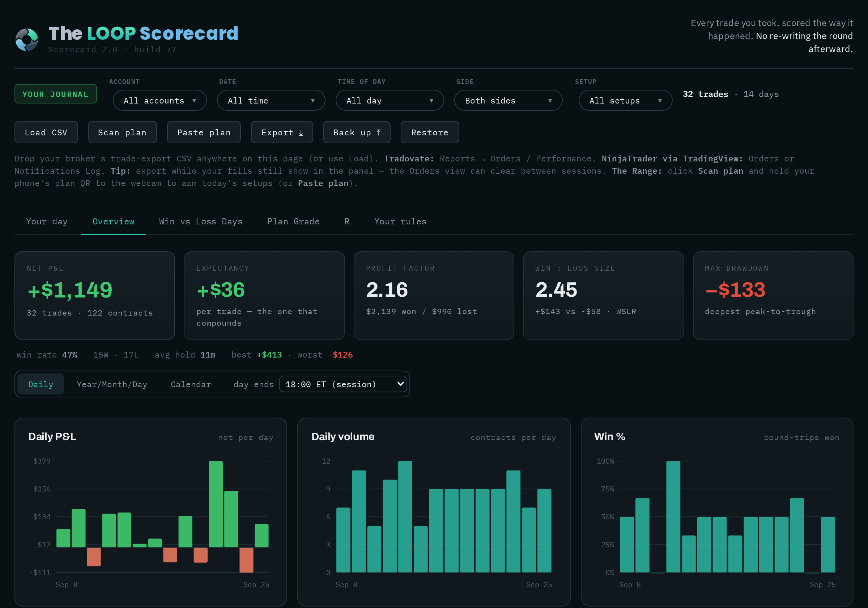Screen dimensions: 868x608
Task: Open the Time of Day filter dropdown
Action: click(390, 100)
